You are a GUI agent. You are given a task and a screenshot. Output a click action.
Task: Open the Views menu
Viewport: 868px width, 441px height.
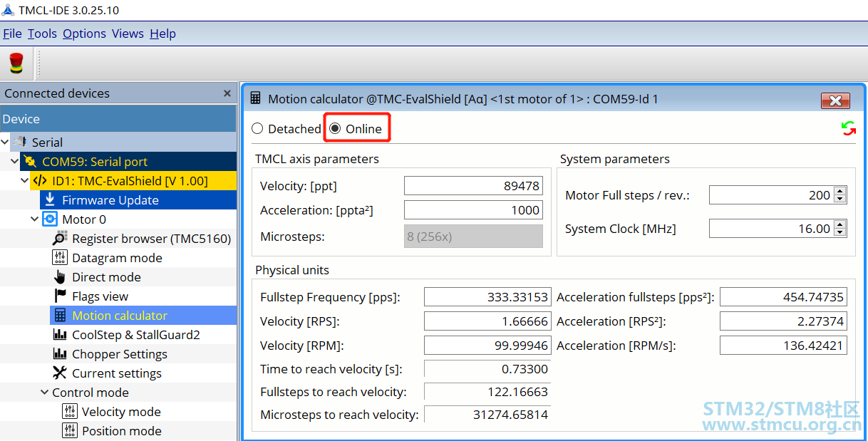pos(128,33)
